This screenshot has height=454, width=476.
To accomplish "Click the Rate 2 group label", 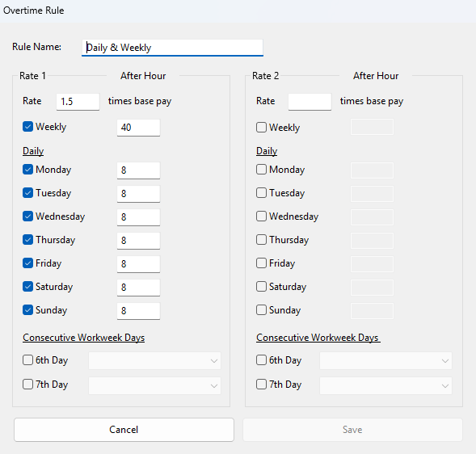I will coord(265,76).
